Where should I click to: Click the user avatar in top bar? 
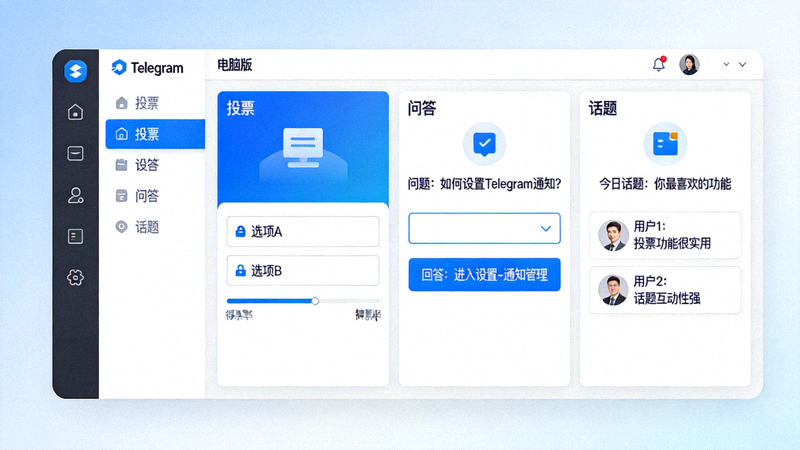[689, 65]
